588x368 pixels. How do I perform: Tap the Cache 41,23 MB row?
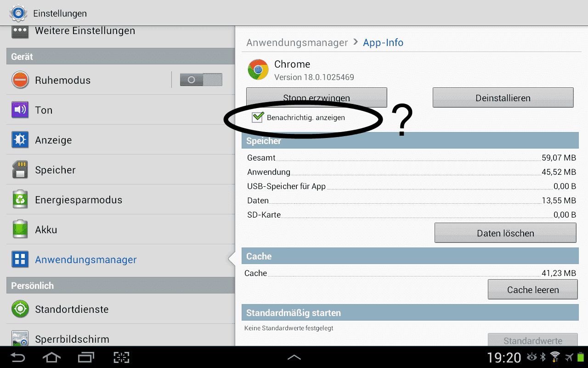(x=411, y=273)
